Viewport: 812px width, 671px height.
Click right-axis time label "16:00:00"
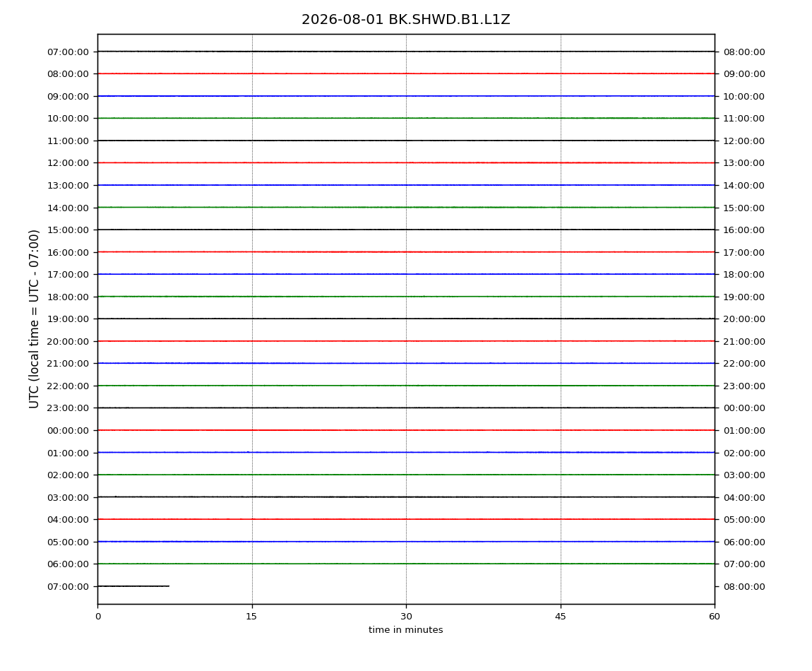(744, 230)
